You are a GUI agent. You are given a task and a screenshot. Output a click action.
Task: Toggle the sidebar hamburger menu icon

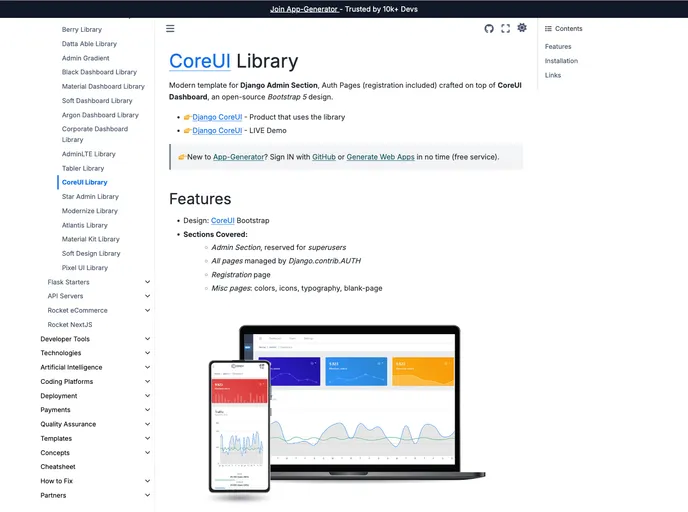(170, 29)
